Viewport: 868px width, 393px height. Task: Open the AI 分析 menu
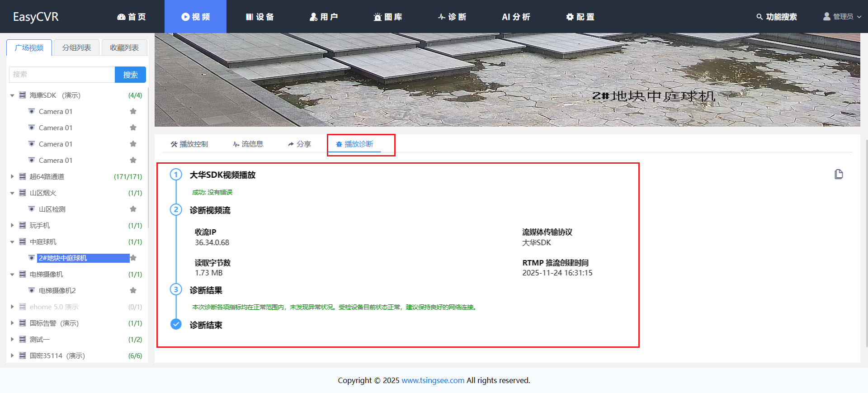point(516,17)
